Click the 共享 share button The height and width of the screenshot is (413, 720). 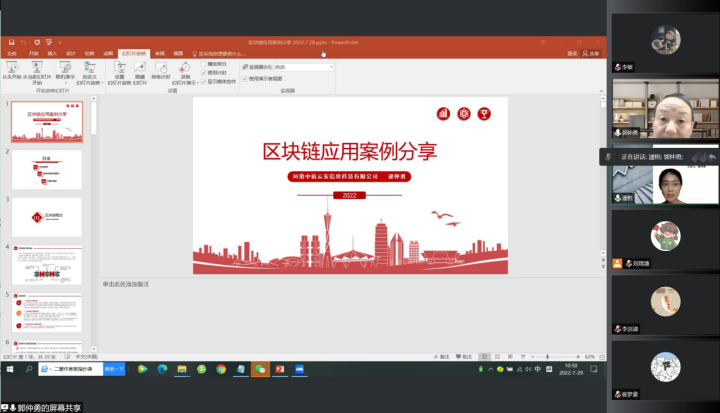click(x=592, y=53)
